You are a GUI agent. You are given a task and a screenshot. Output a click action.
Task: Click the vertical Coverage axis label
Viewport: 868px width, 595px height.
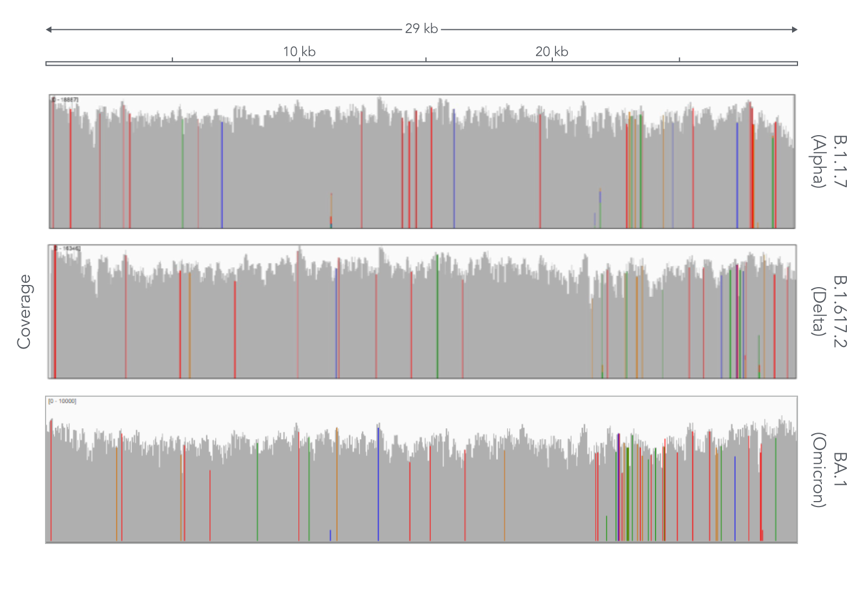(24, 311)
